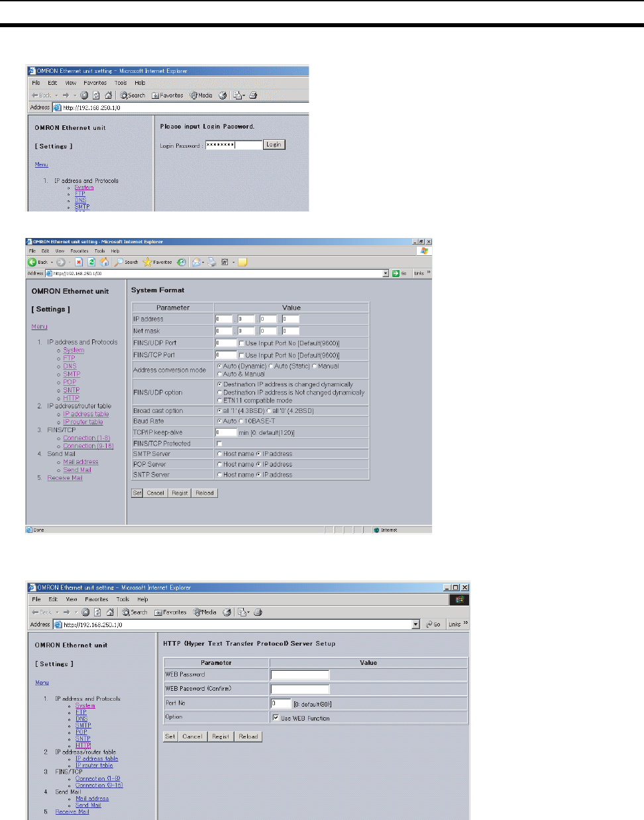Select the Auto & Manual radio option
644x820 pixels.
click(220, 374)
